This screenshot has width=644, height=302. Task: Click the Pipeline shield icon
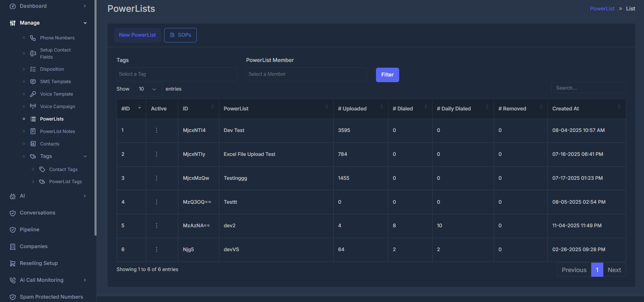point(13,230)
